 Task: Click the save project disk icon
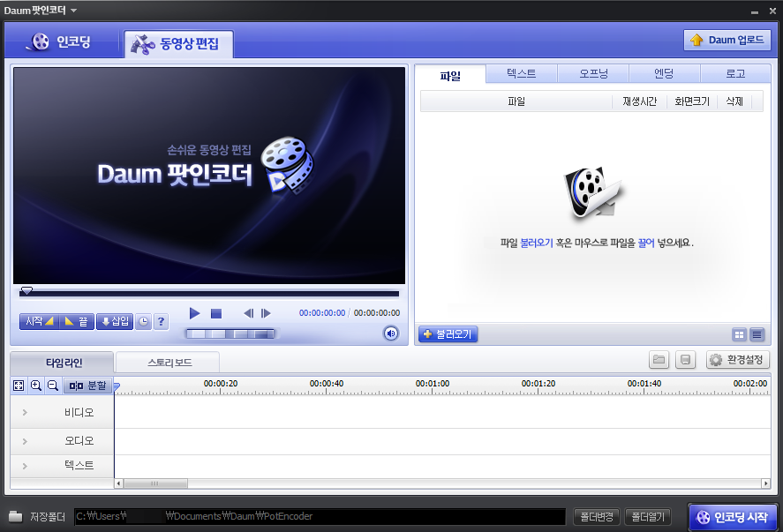click(685, 359)
